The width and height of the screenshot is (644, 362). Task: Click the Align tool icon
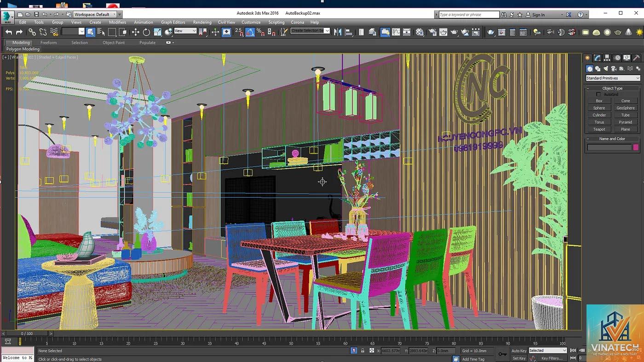pyautogui.click(x=349, y=32)
